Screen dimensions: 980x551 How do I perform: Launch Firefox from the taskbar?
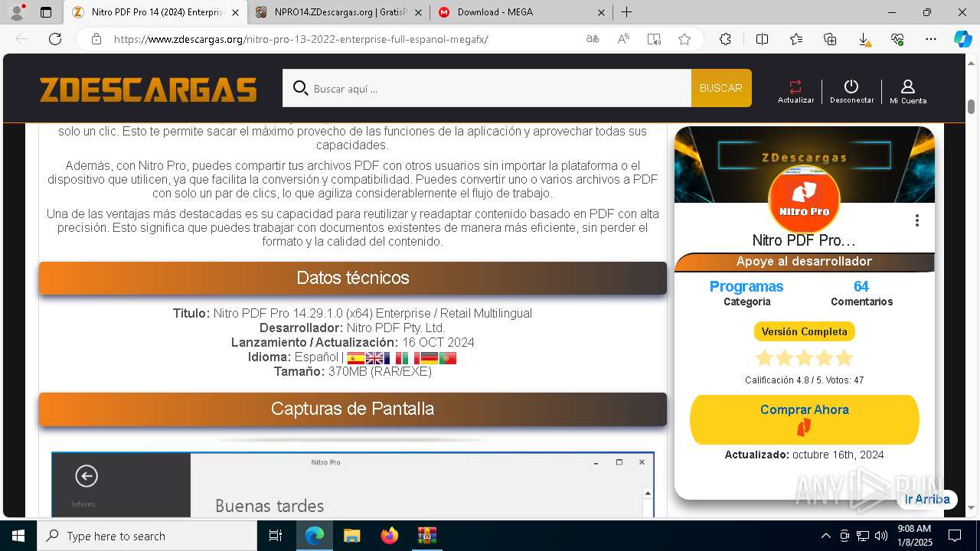390,536
